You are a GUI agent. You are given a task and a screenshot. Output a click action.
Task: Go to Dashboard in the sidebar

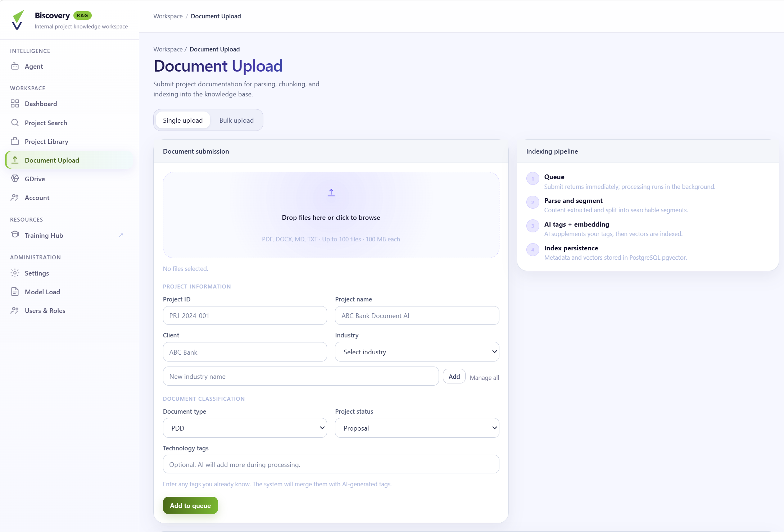[x=69, y=104]
